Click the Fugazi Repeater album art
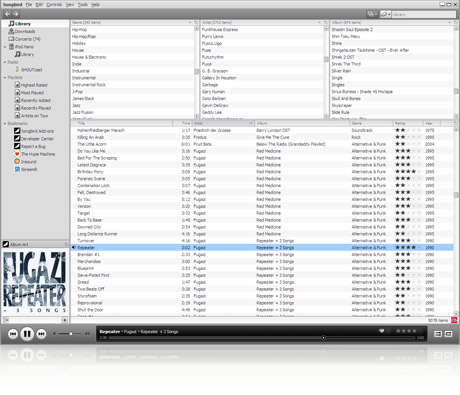The image size is (460, 395). 35,282
